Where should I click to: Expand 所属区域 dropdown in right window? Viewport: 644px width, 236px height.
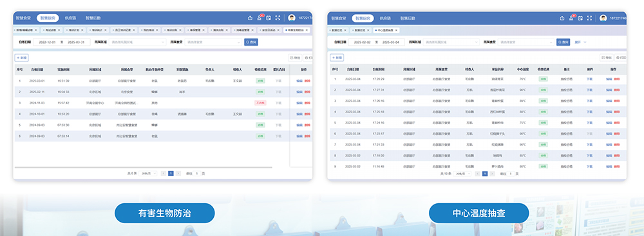click(451, 42)
